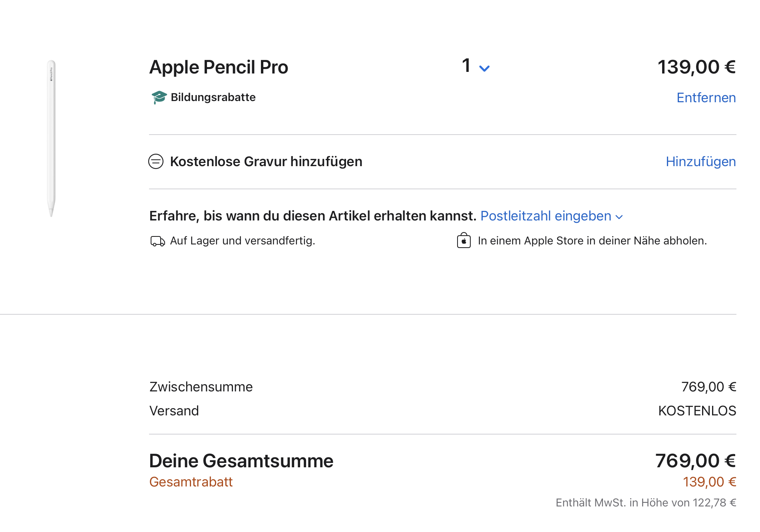Expand the Postleitzahl eingeben selector
The width and height of the screenshot is (760, 532).
pyautogui.click(x=551, y=216)
